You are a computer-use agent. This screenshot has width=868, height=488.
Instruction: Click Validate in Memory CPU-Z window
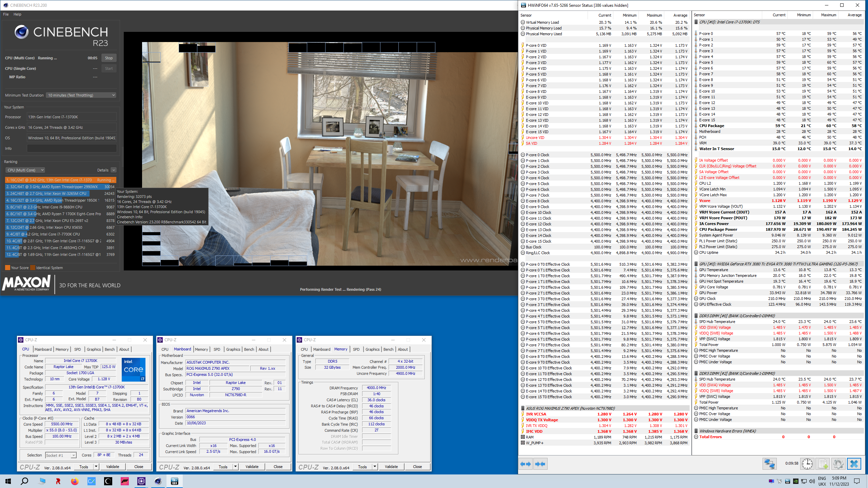(391, 467)
